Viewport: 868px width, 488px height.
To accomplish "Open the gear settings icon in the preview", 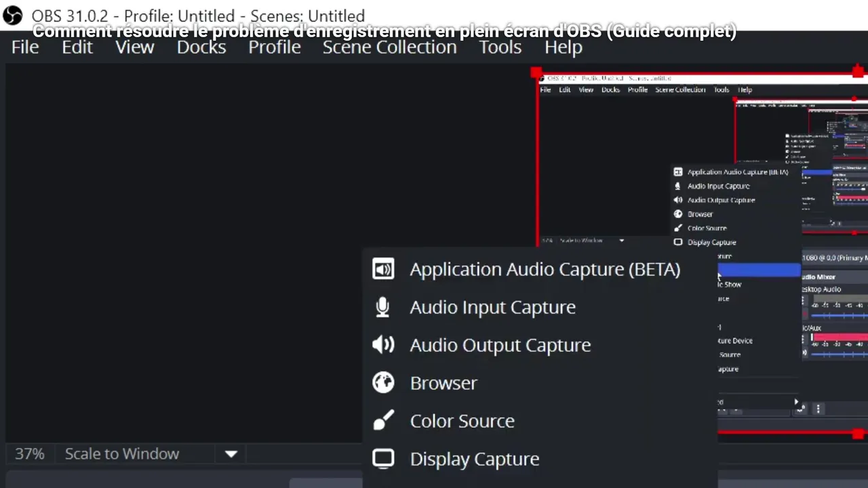I will [x=802, y=409].
